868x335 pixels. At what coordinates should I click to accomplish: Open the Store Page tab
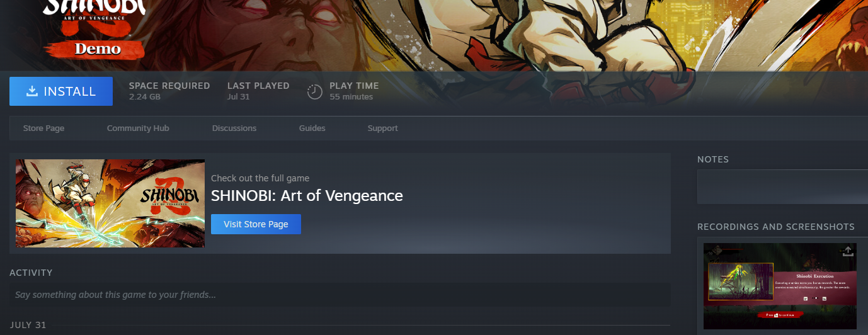44,128
